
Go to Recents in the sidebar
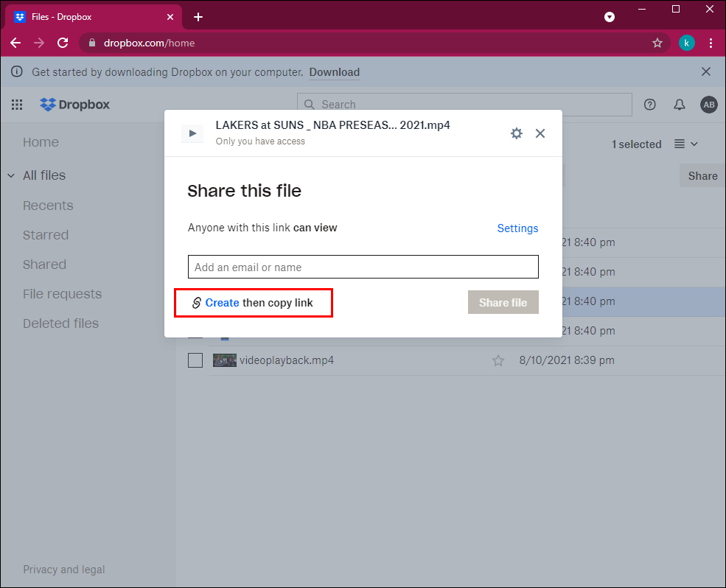48,206
